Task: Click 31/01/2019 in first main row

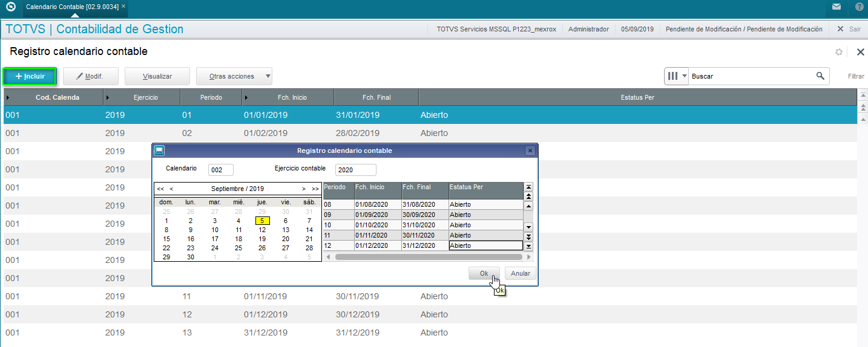Action: (357, 115)
